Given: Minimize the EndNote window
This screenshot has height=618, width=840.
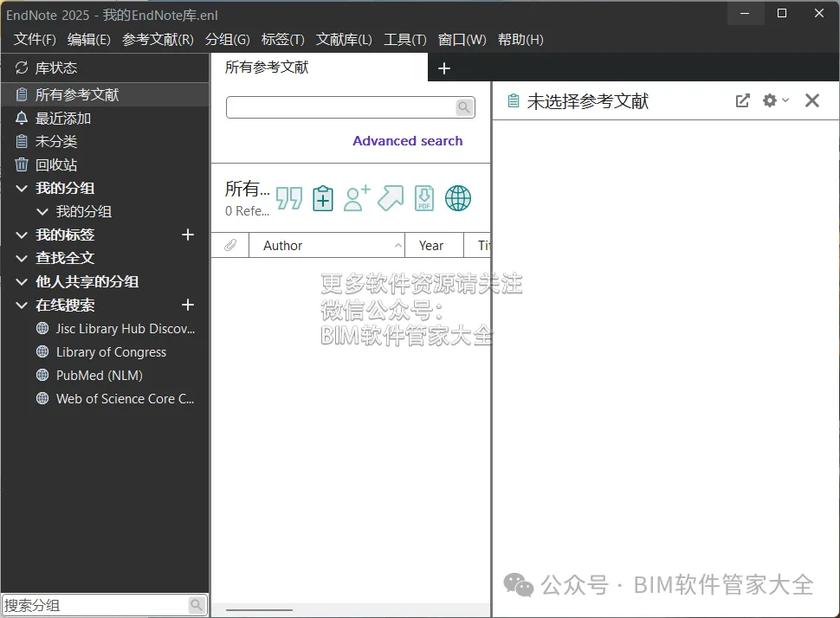Looking at the screenshot, I should point(745,13).
